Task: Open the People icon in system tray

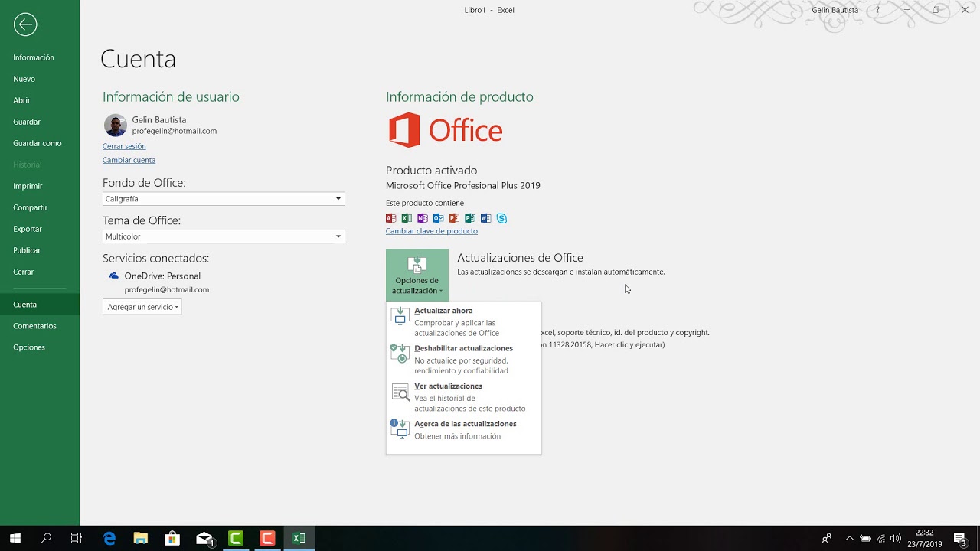Action: pyautogui.click(x=826, y=538)
